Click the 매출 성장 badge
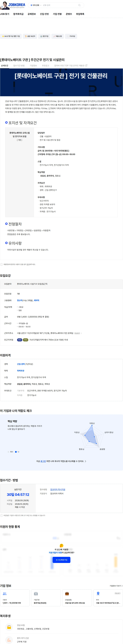This screenshot has width=123, height=644. click(x=57, y=36)
